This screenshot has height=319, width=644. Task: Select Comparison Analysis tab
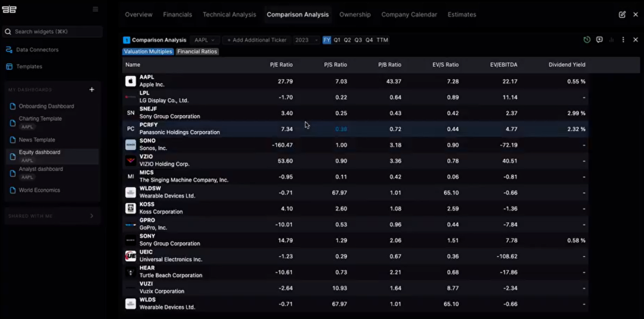tap(298, 14)
